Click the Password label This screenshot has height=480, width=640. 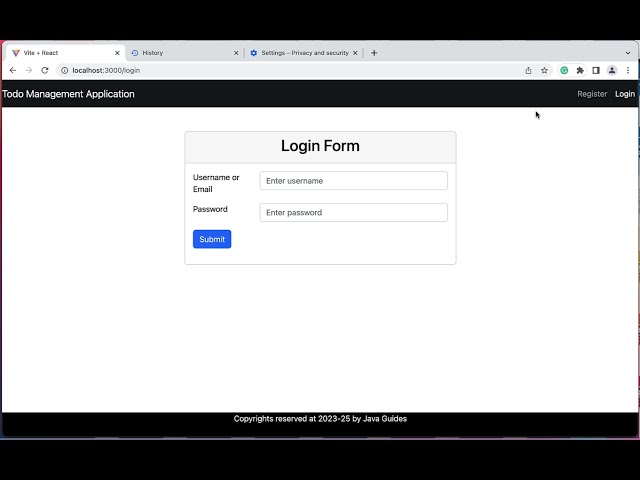(x=210, y=209)
